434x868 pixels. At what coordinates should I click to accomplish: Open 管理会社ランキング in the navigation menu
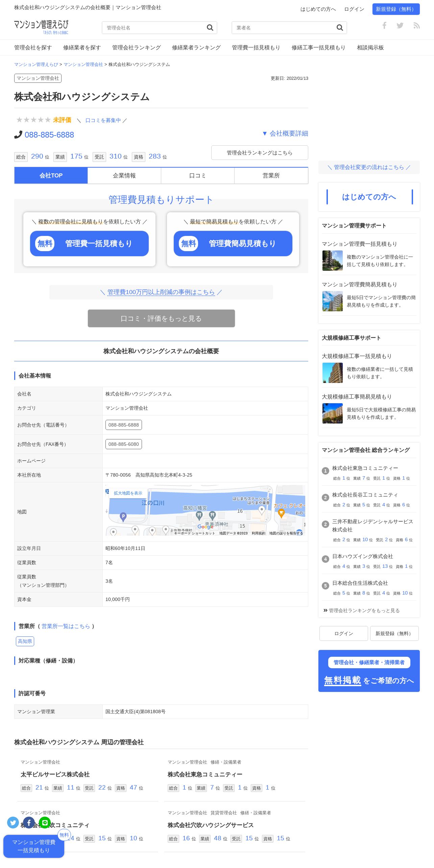point(137,48)
